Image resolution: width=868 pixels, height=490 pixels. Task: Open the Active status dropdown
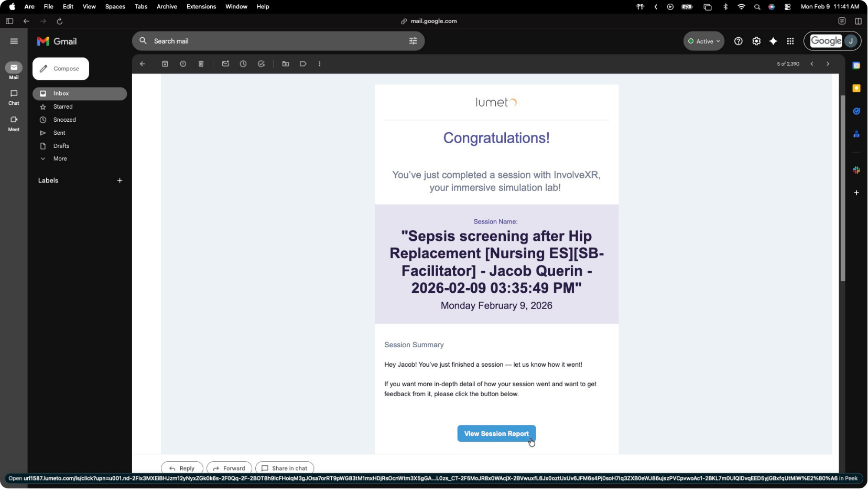tap(704, 41)
